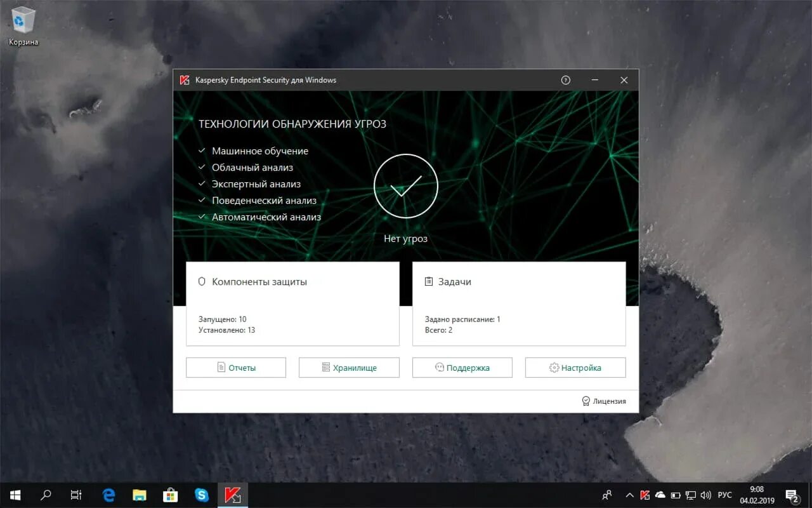The height and width of the screenshot is (508, 812).
Task: Switch the РУС input language indicator
Action: 725,495
